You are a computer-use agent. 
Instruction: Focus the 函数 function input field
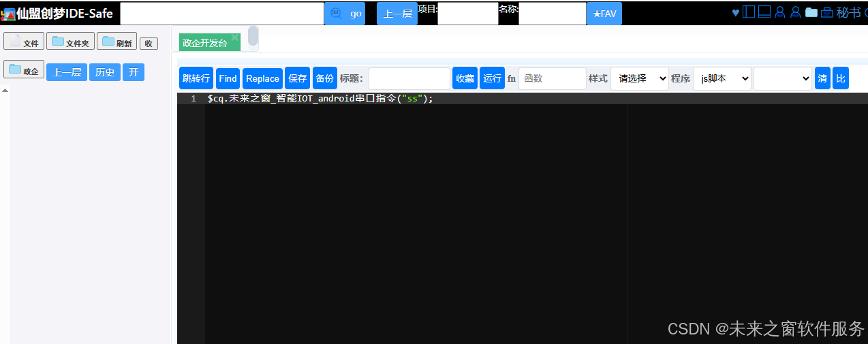coord(553,78)
